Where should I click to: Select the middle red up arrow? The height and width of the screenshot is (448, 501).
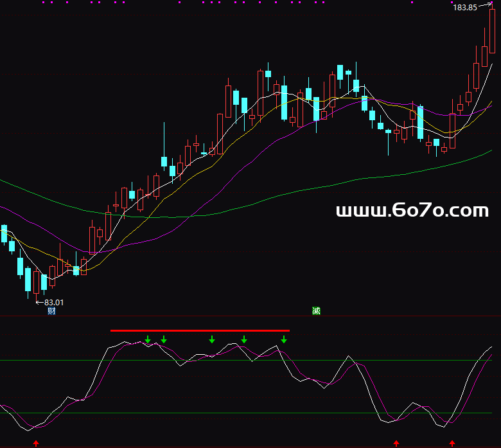396,443
